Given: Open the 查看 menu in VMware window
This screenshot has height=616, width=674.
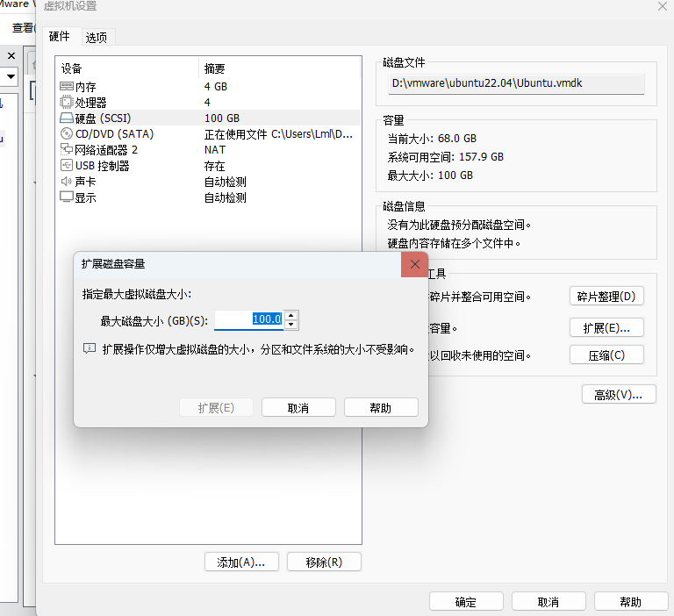Looking at the screenshot, I should 23,28.
